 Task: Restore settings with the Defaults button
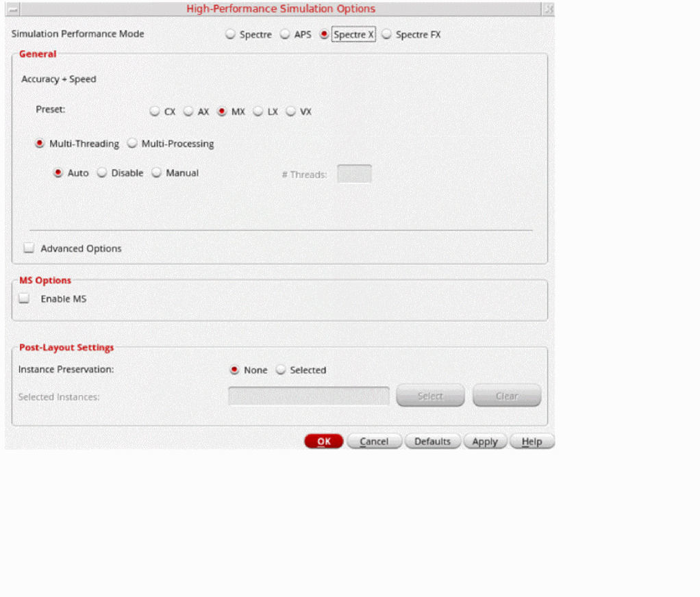432,442
